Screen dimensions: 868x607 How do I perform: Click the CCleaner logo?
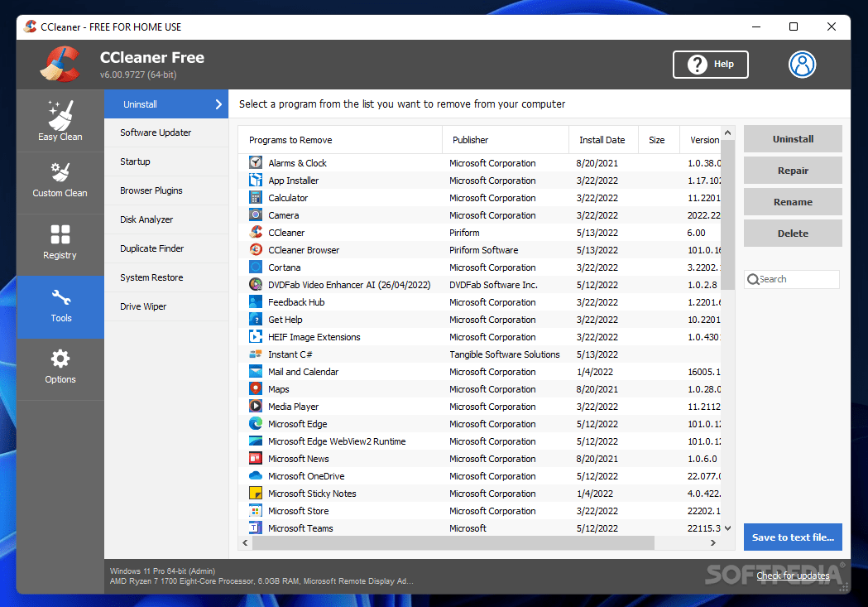tap(58, 64)
